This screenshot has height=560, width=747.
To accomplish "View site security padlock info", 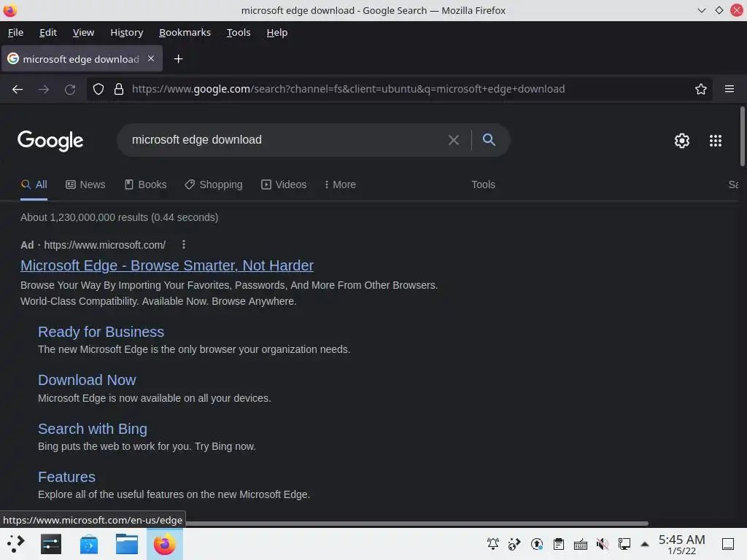I will point(119,89).
